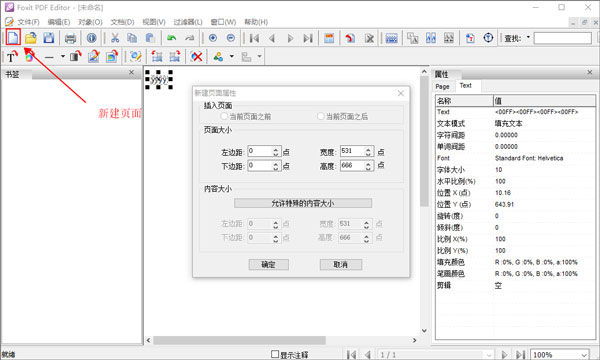Select radio option 当前页面之前
The width and height of the screenshot is (600, 360).
(224, 116)
